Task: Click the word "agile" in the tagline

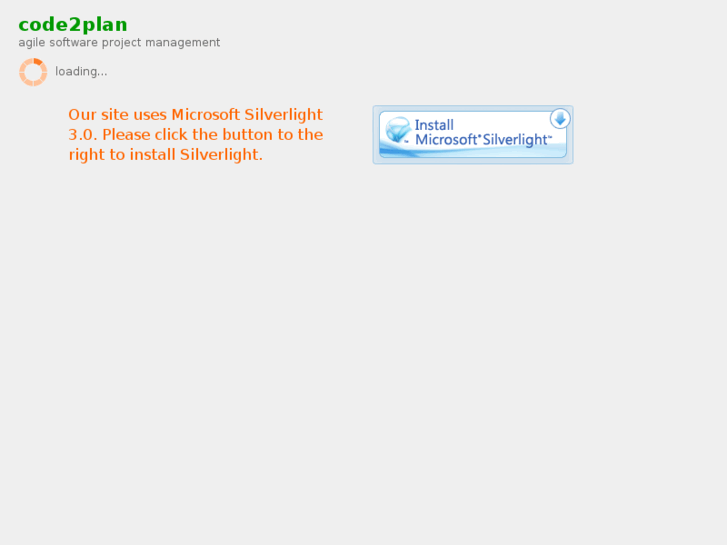Action: tap(32, 43)
